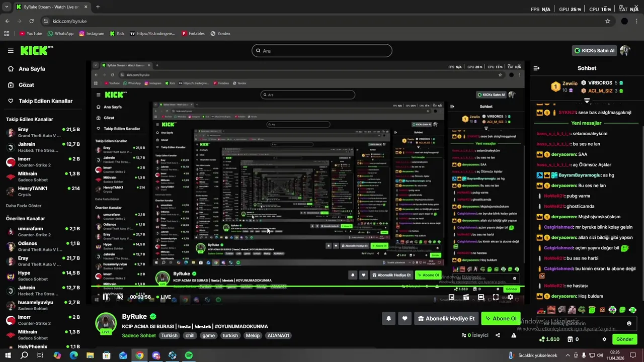This screenshot has height=362, width=644.
Task: Toggle the notification bell for ByRuke
Action: point(388,318)
